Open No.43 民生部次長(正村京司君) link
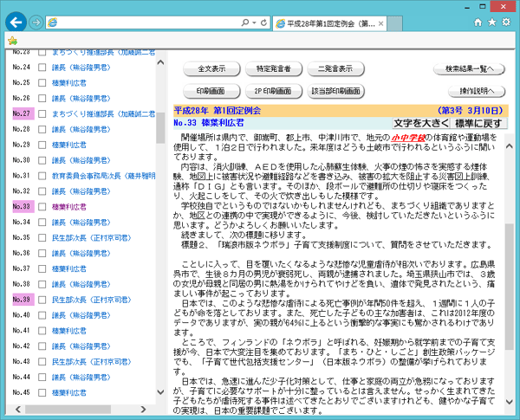The image size is (520, 420). coord(92,362)
